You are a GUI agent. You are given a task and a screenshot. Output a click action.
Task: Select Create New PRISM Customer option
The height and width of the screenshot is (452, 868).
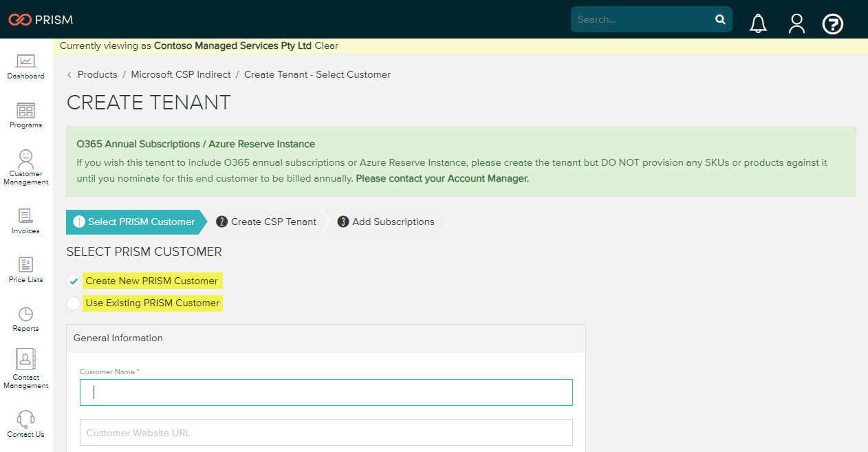[x=74, y=281]
